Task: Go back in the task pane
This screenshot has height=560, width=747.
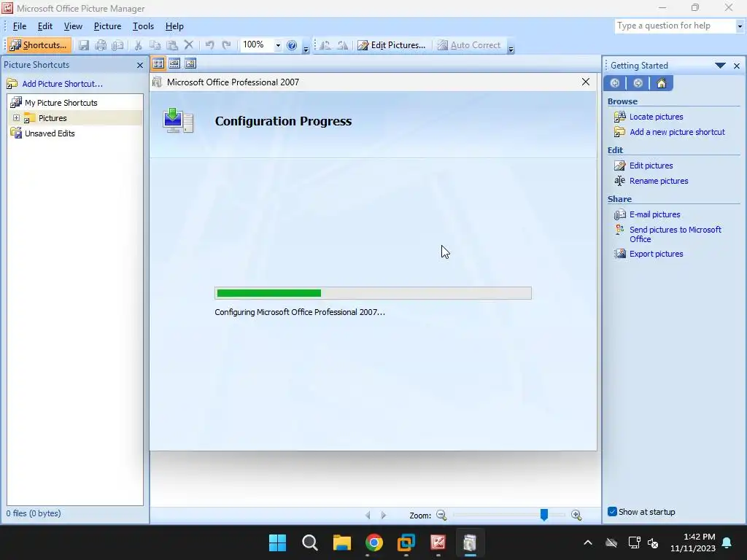Action: coord(614,83)
